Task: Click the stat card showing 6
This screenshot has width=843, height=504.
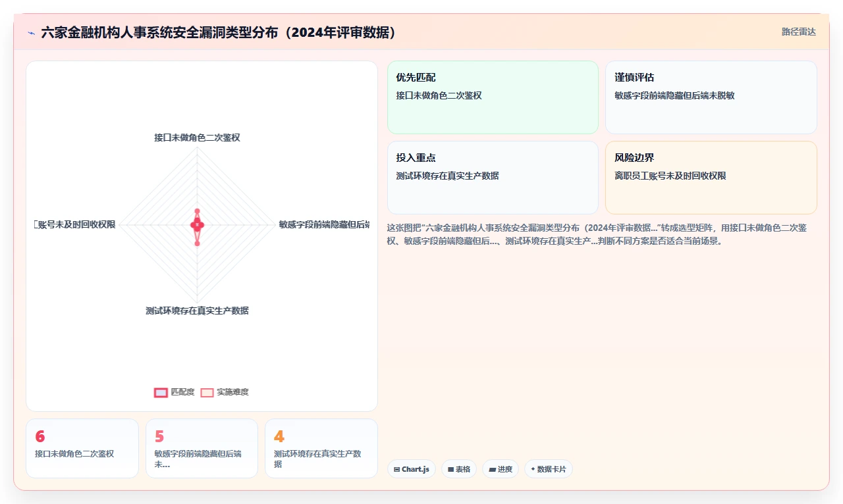Action: [82, 448]
